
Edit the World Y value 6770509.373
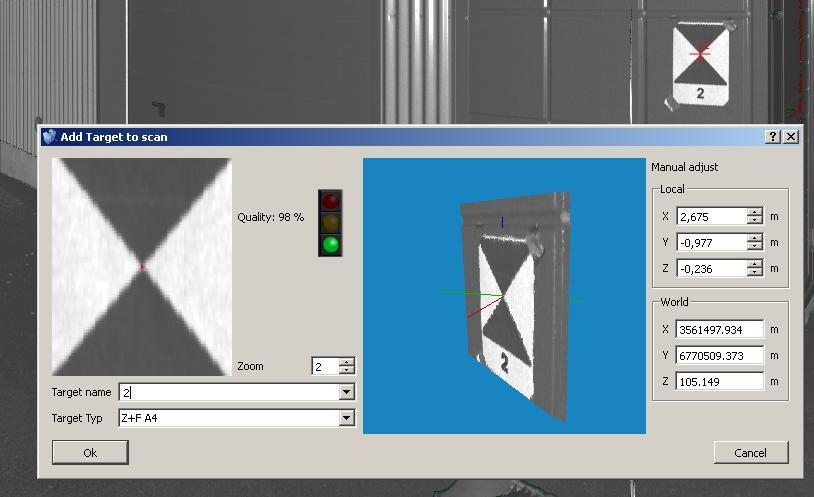(x=720, y=355)
